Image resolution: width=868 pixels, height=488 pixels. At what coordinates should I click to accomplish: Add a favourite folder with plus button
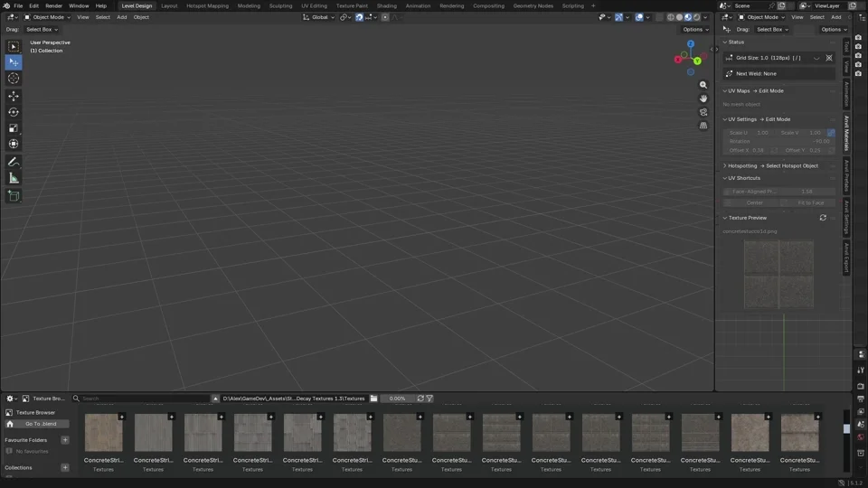[65, 440]
